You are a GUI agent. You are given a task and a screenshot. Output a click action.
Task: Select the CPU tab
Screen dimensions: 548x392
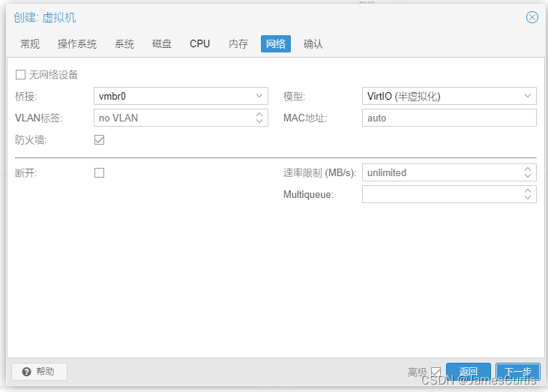coord(199,44)
